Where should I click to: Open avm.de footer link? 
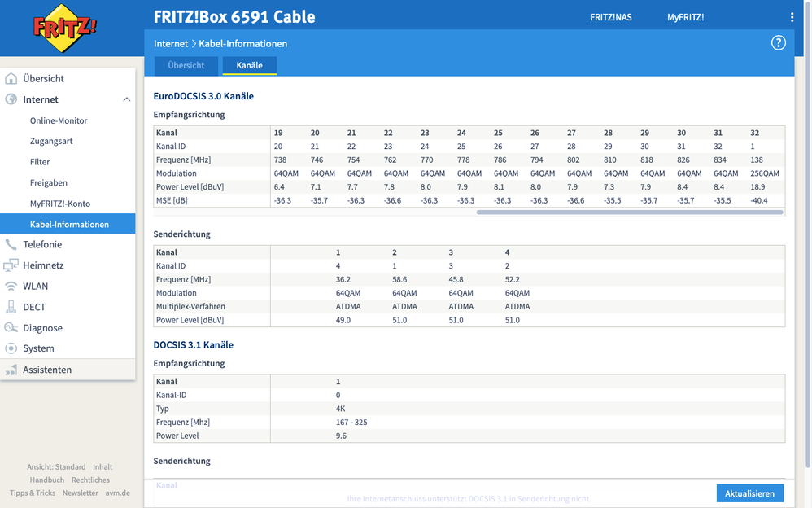(117, 493)
